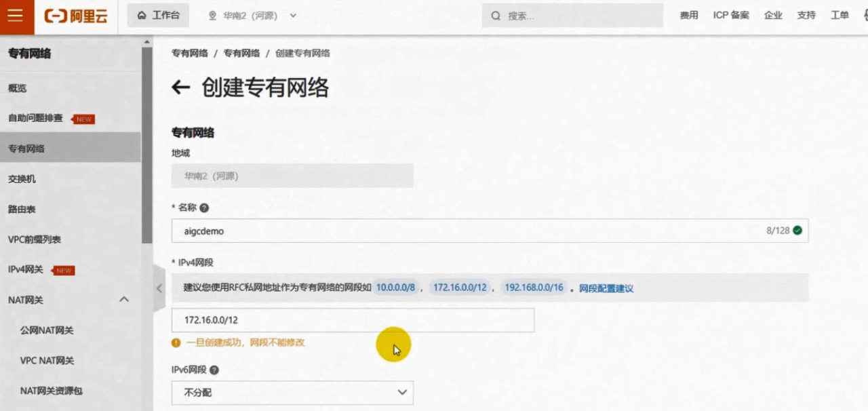Open the hamburger main menu
Screen dimensions: 868x411
[16, 16]
